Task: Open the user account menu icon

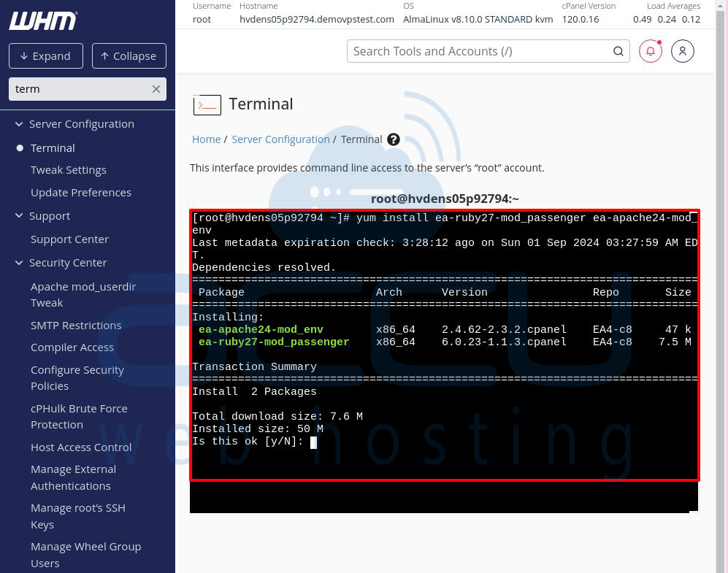Action: tap(683, 51)
